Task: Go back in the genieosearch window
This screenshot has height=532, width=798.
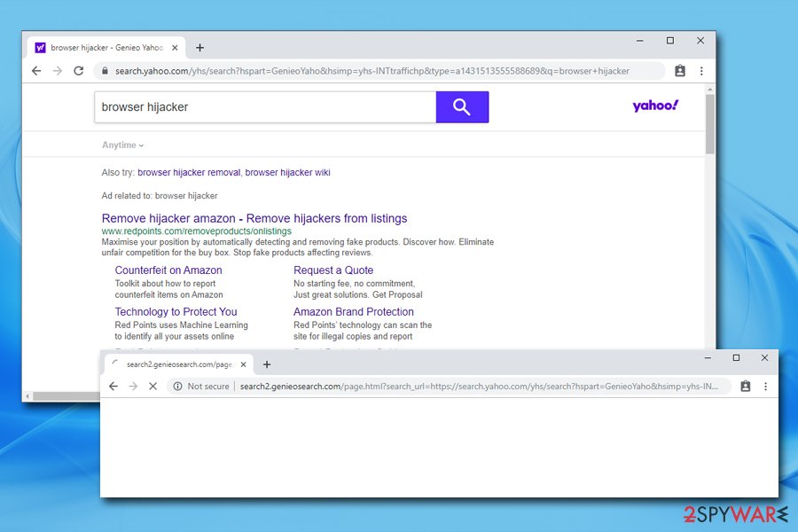Action: [113, 387]
